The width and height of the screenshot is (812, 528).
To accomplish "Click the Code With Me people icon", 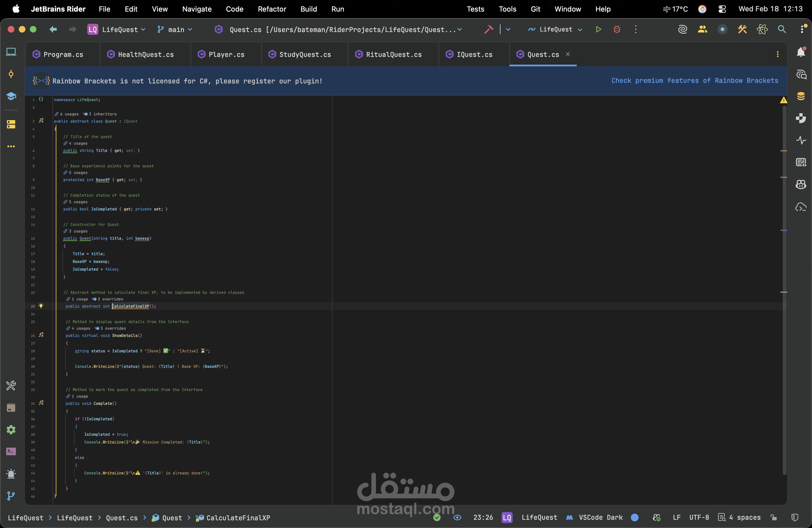I will click(x=702, y=29).
